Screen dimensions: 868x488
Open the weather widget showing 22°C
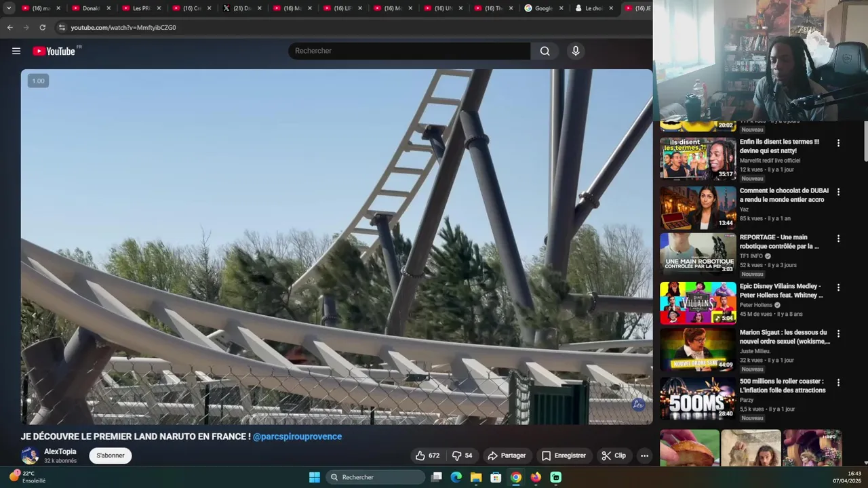(27, 477)
